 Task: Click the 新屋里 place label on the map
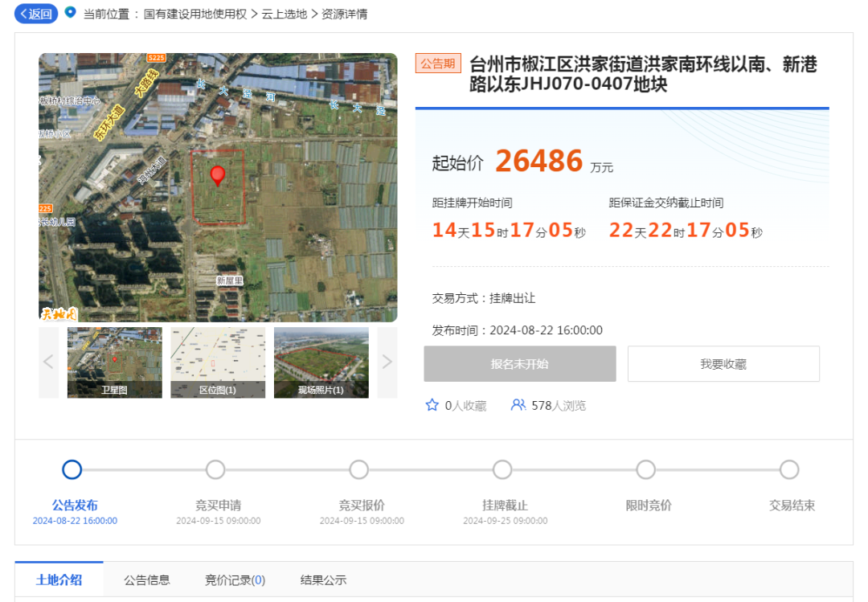(230, 281)
